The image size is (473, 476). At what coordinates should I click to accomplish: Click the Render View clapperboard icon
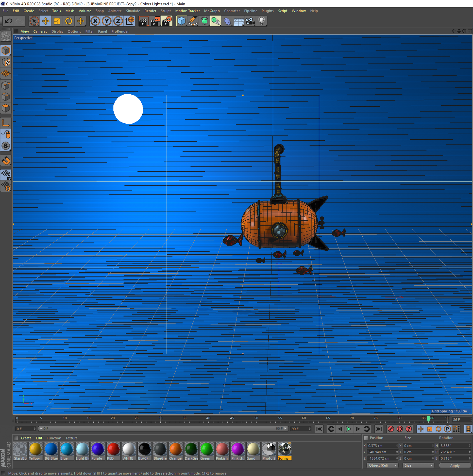pyautogui.click(x=144, y=21)
